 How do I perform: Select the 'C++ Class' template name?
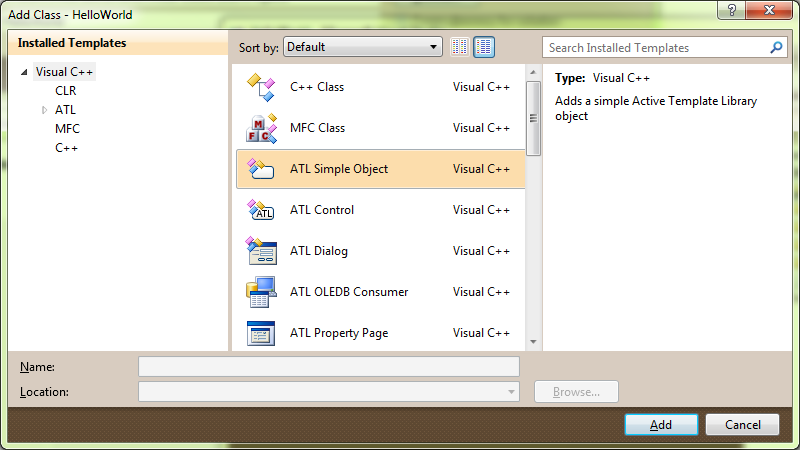[317, 87]
